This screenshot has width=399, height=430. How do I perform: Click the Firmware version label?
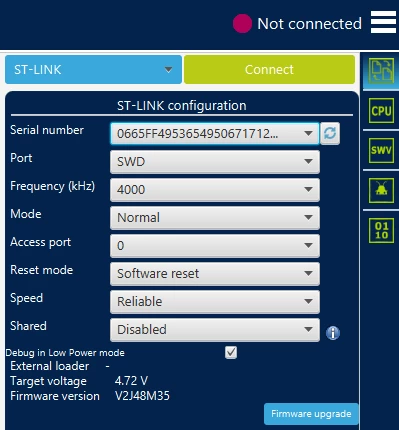click(x=55, y=396)
